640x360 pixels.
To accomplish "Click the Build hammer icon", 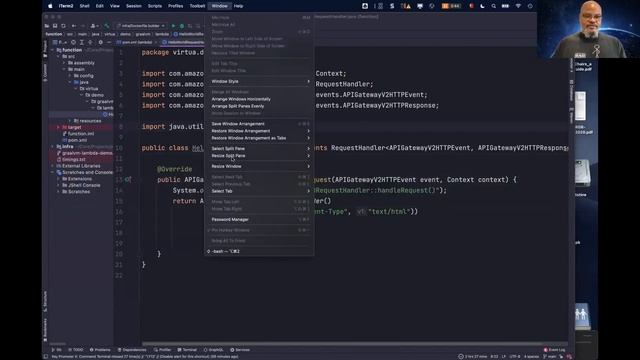I will click(x=107, y=26).
